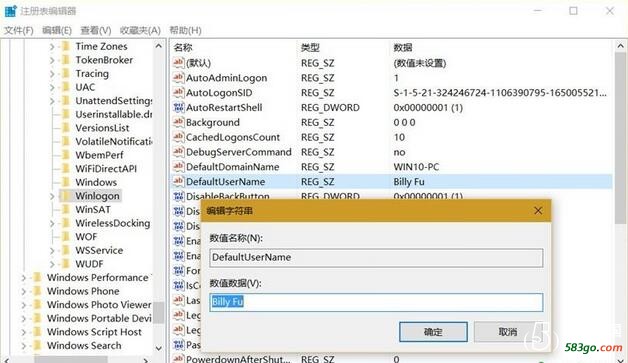Viewport: 628px width, 363px height.
Task: Select the TokenBroker tree item
Action: [x=104, y=60]
